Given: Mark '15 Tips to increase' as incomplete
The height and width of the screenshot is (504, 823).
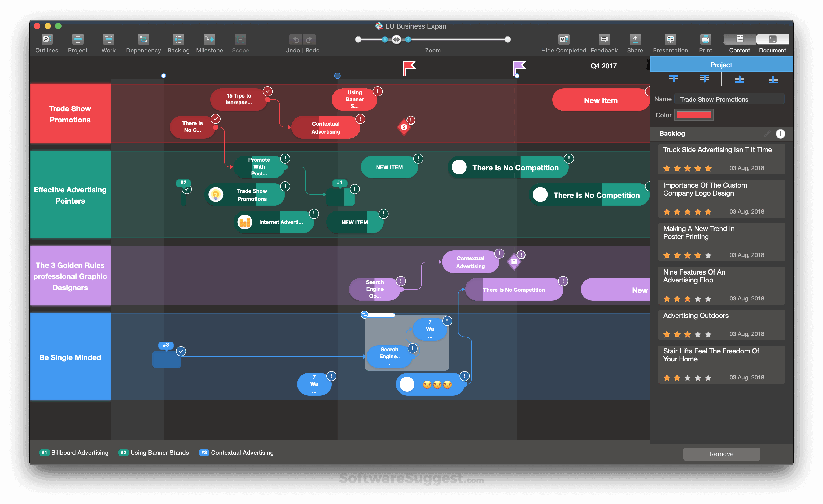Looking at the screenshot, I should coord(268,91).
